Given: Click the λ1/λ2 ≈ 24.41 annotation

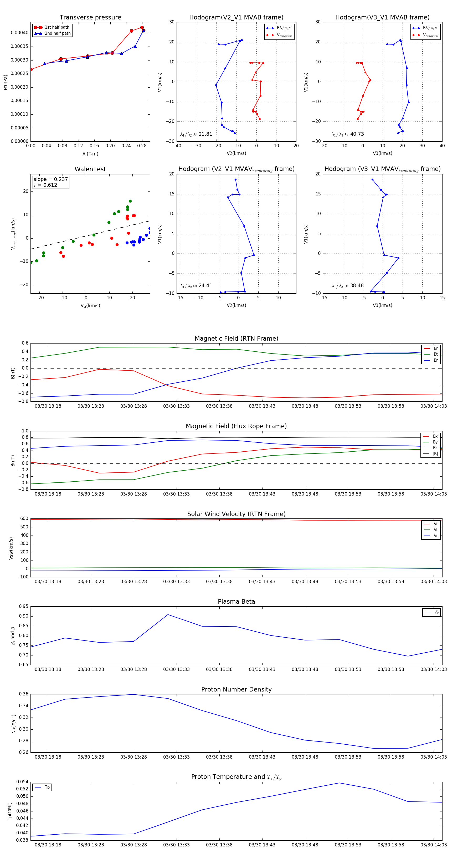Looking at the screenshot, I should (x=196, y=286).
